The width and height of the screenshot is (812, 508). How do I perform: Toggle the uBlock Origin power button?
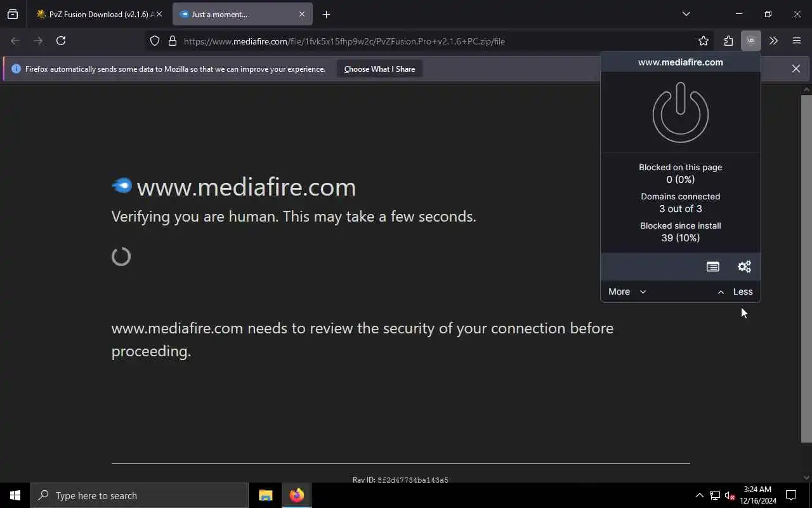point(680,113)
